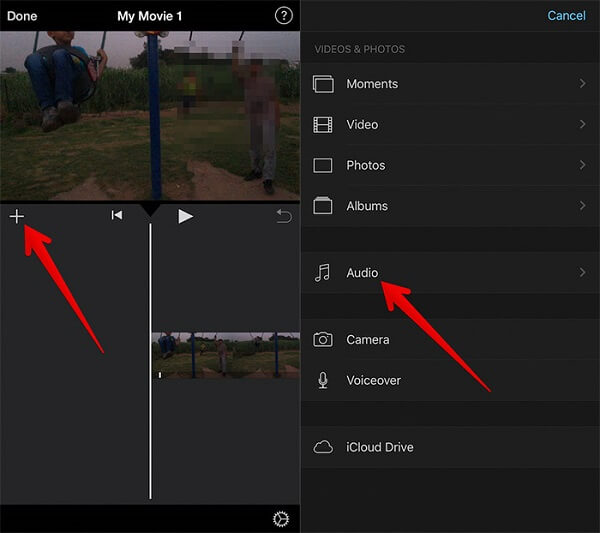
Task: Tap the plus icon to add media
Action: (17, 217)
